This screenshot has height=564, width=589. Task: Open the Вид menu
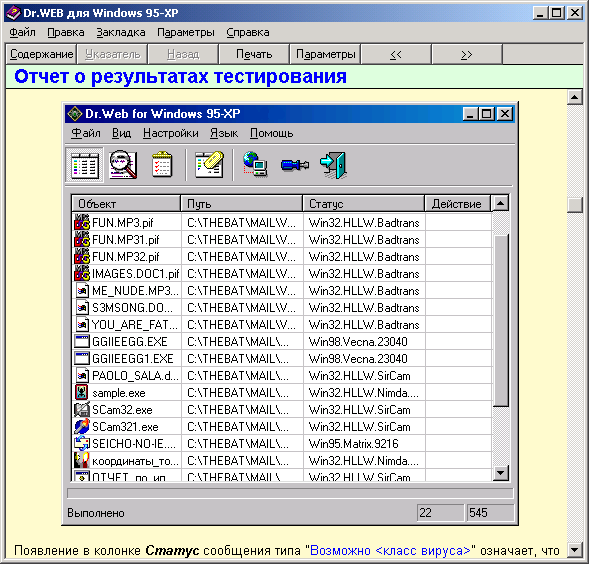[x=121, y=133]
